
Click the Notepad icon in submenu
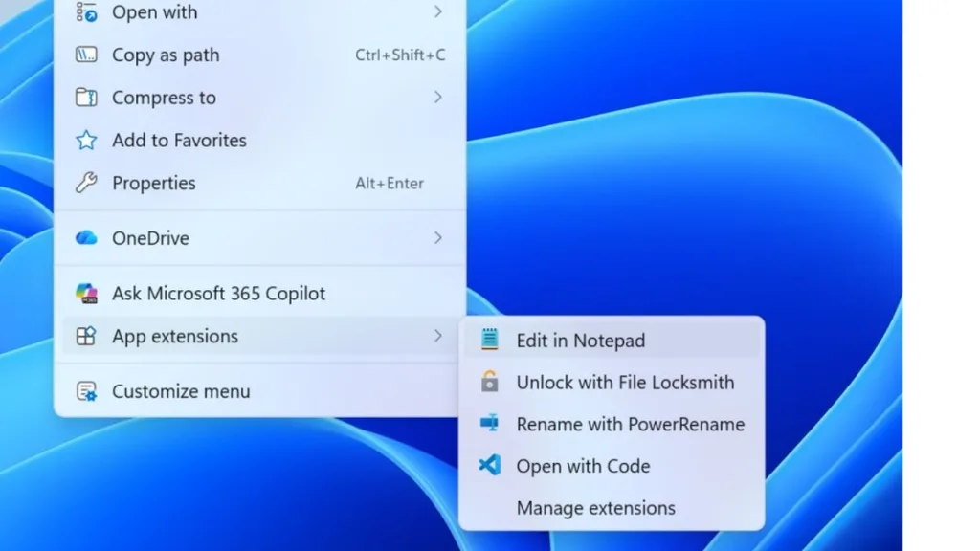(489, 340)
